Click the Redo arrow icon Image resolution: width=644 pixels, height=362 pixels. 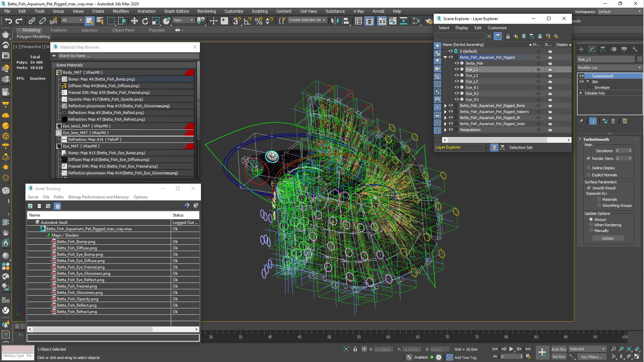pyautogui.click(x=19, y=21)
